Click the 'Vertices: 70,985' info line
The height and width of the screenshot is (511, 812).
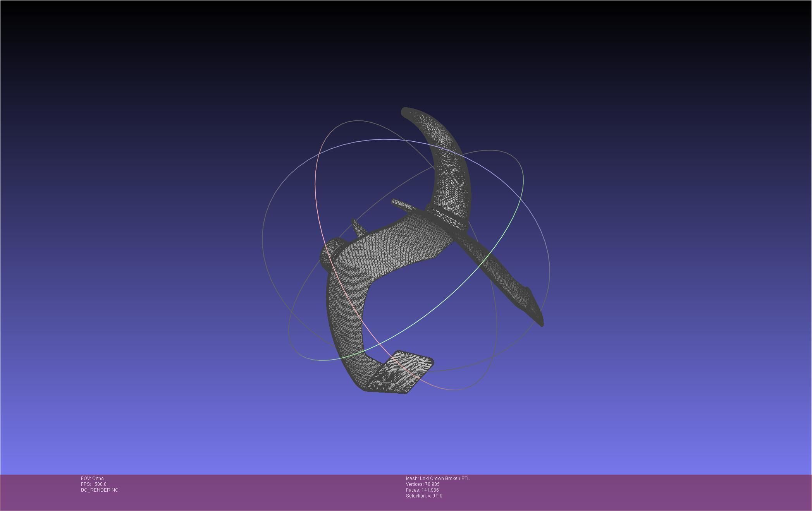(423, 484)
